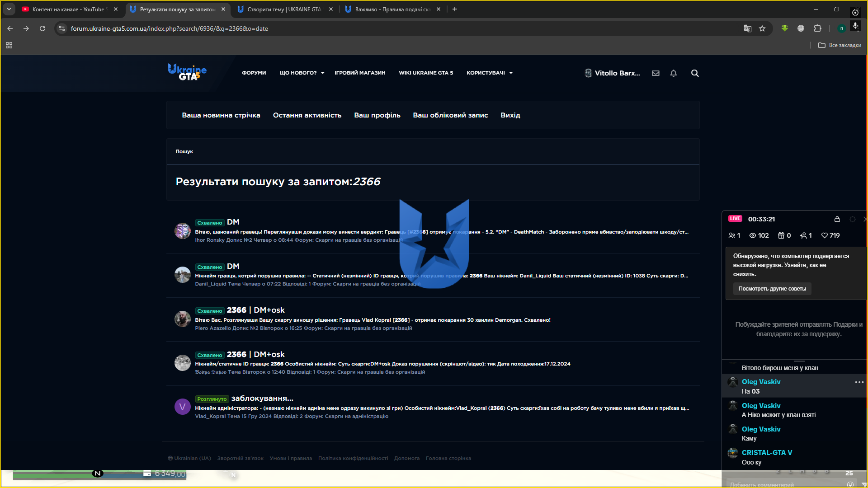Viewport: 868px width, 488px height.
Task: Open the forum search magnifier icon
Action: click(x=695, y=73)
